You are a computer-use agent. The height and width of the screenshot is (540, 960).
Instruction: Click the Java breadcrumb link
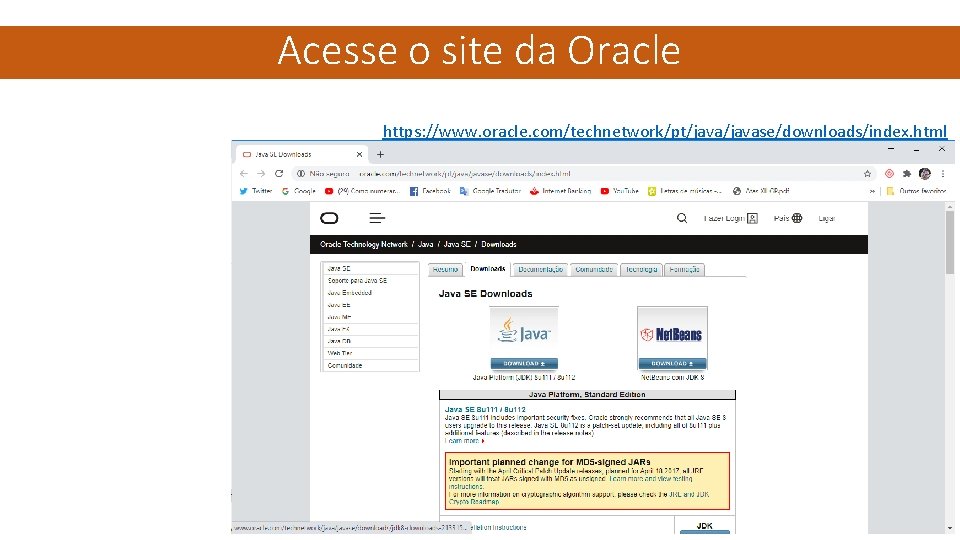[426, 244]
